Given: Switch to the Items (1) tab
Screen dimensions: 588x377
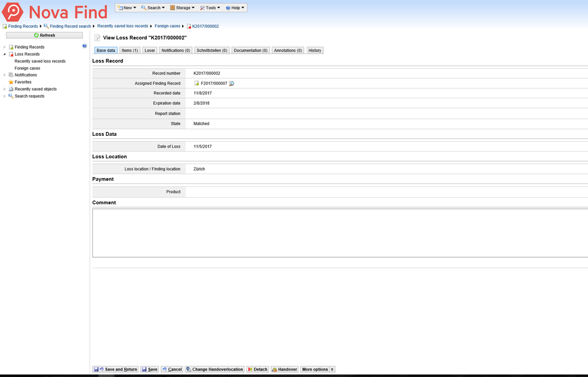Looking at the screenshot, I should click(x=130, y=51).
